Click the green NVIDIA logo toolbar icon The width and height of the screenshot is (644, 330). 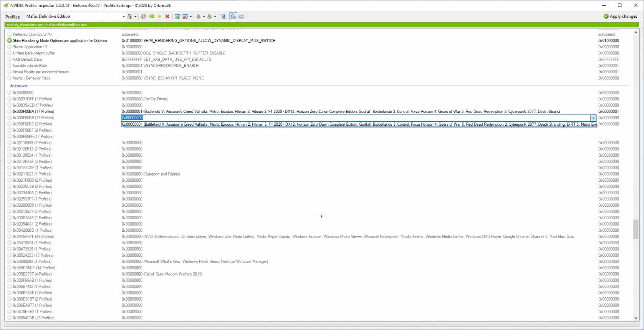(151, 17)
